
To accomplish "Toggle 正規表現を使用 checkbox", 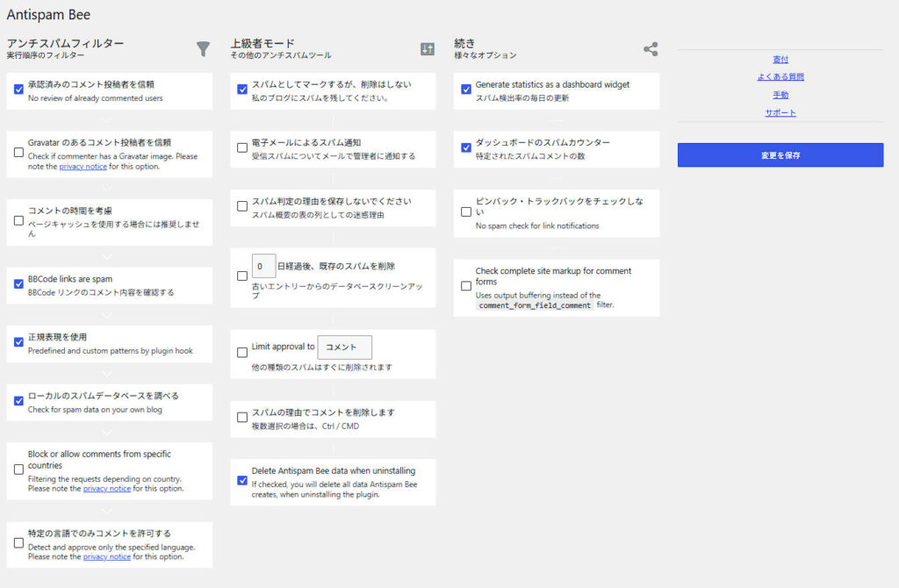I will pos(19,342).
